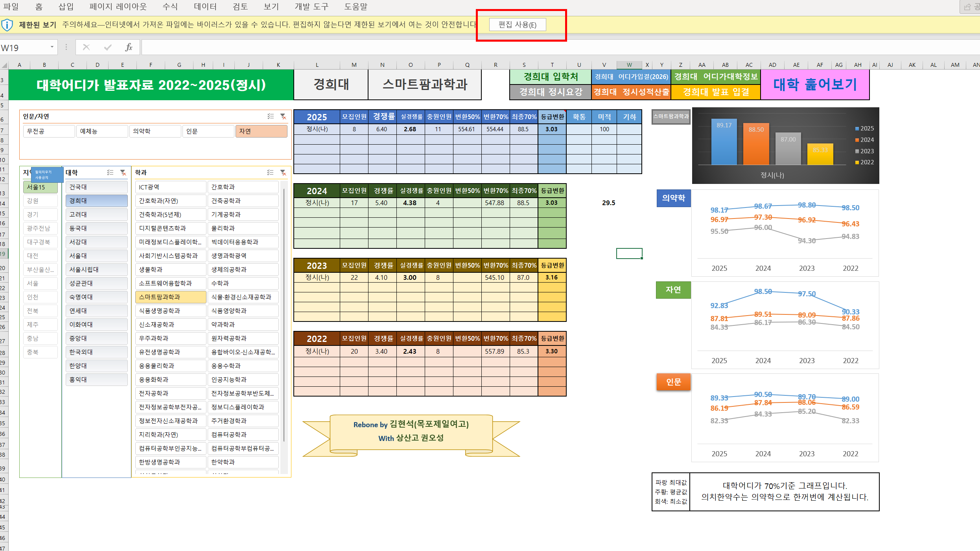
Task: Click multi-select icon in 인문/자연 slicer
Action: coord(271,116)
